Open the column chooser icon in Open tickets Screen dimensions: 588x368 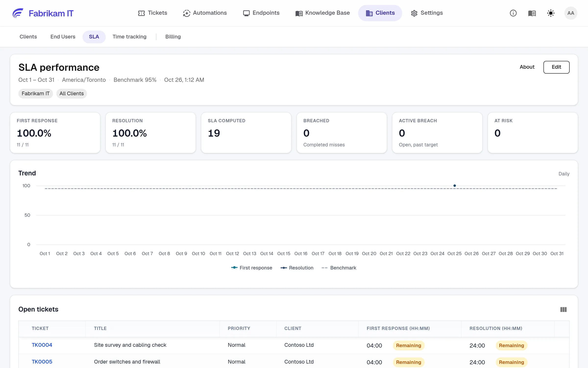tap(563, 310)
